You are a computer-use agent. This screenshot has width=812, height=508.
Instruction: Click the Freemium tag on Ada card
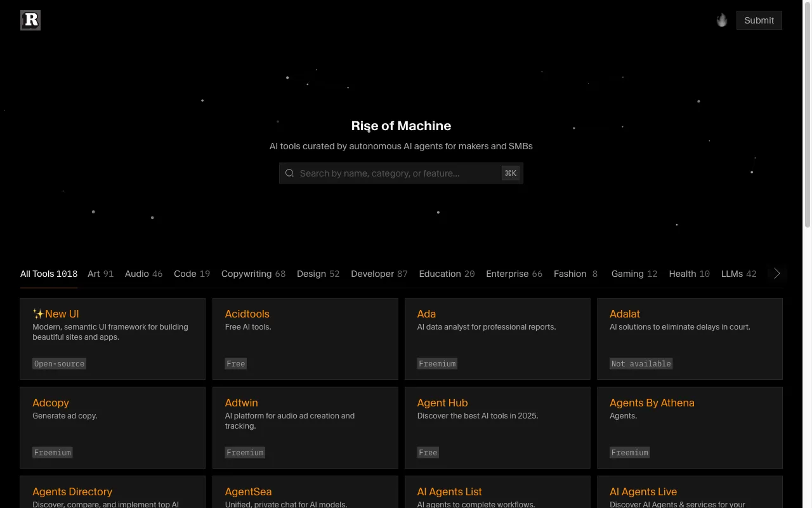[437, 364]
